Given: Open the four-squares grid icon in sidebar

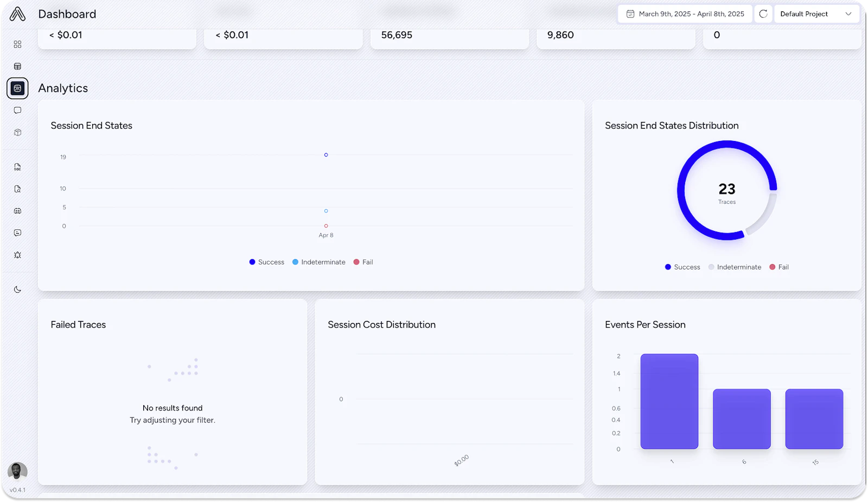Looking at the screenshot, I should 17,44.
